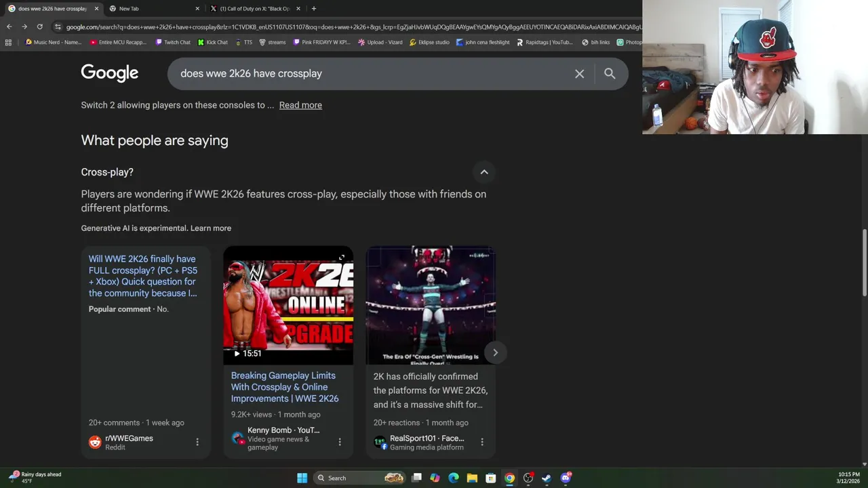Reload the current Google page
Screen dimensions: 868x488
[x=40, y=26]
